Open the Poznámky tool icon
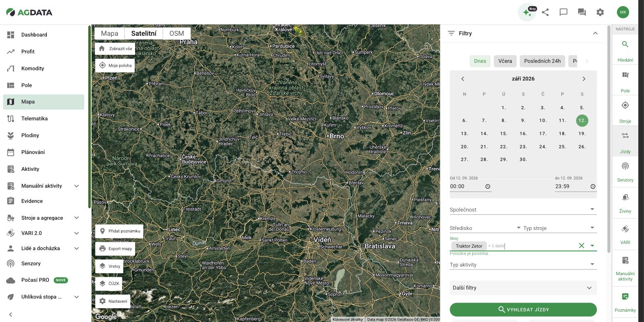 [625, 302]
